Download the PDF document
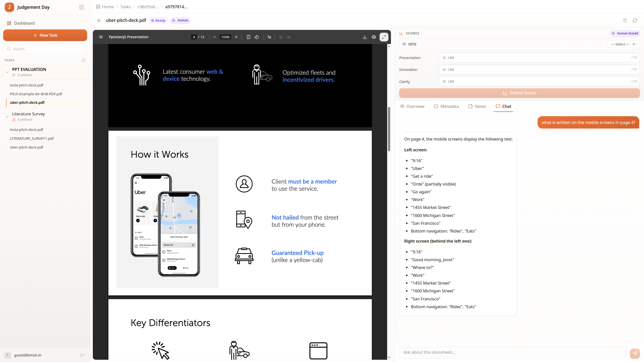This screenshot has width=644, height=362. [x=365, y=37]
